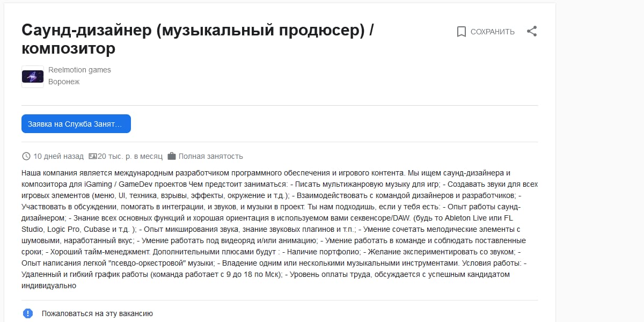Click the company logo thumbnail image
The width and height of the screenshot is (644, 322).
(x=32, y=76)
